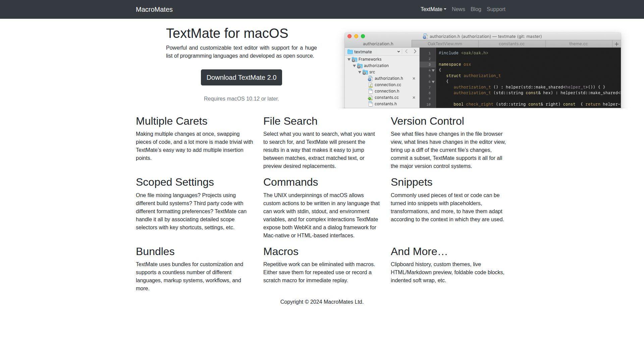This screenshot has height=362, width=644.
Task: Click the textmate folder icon above the file tree
Action: (x=350, y=52)
